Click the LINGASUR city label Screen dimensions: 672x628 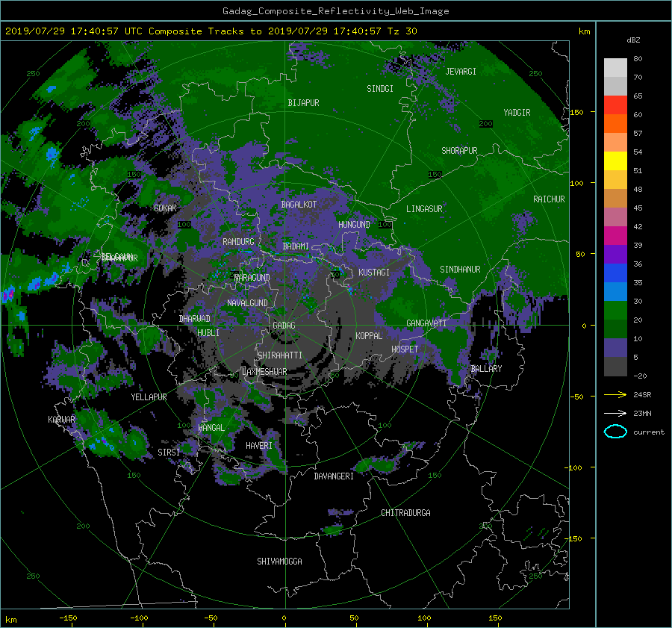(424, 209)
